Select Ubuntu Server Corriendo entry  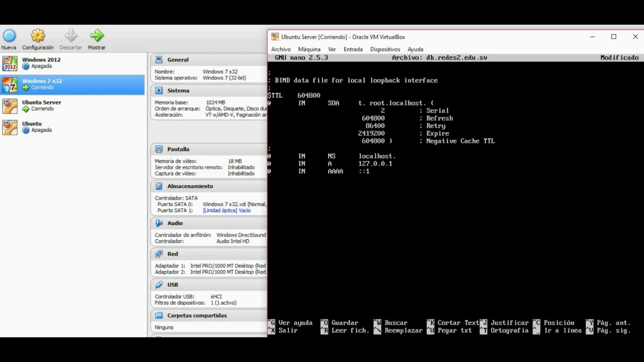72,106
